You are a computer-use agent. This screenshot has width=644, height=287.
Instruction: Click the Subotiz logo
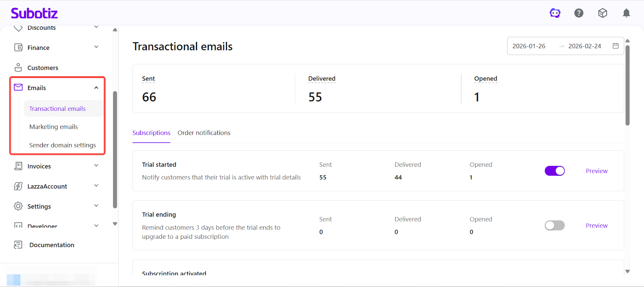click(34, 13)
